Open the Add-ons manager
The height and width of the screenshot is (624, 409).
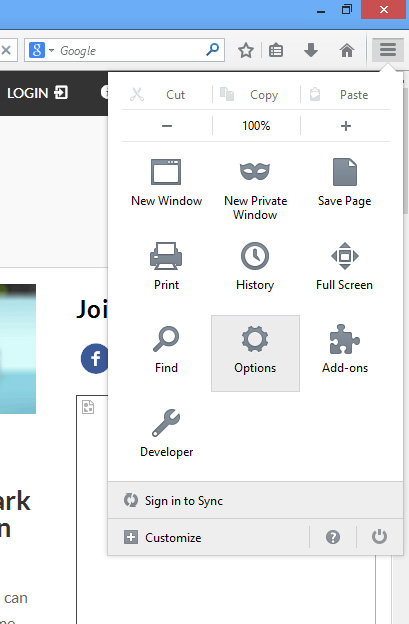click(x=345, y=350)
